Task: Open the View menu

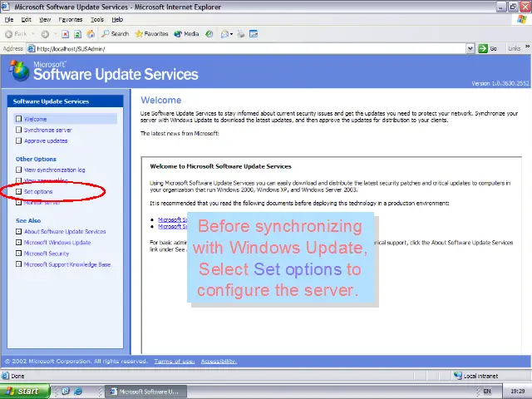Action: pyautogui.click(x=45, y=20)
